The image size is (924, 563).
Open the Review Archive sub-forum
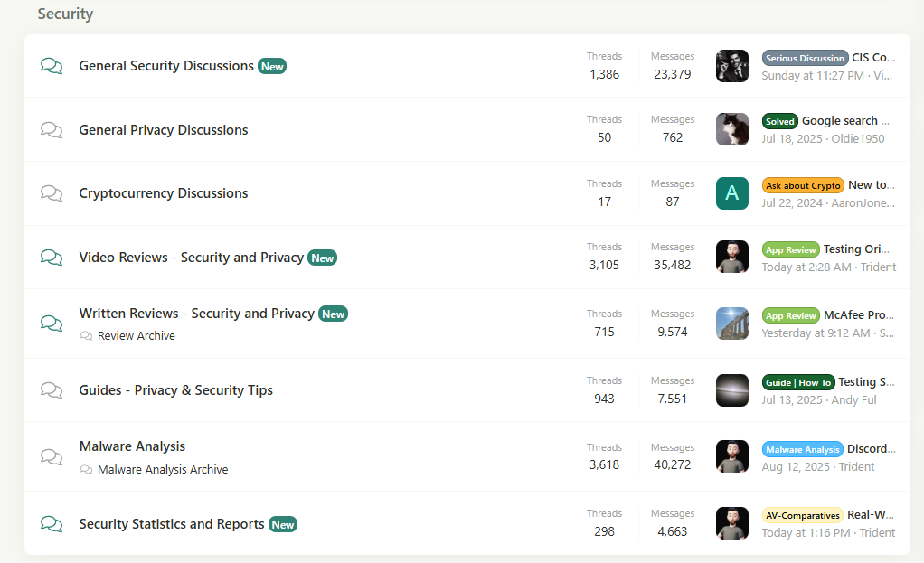pos(137,336)
